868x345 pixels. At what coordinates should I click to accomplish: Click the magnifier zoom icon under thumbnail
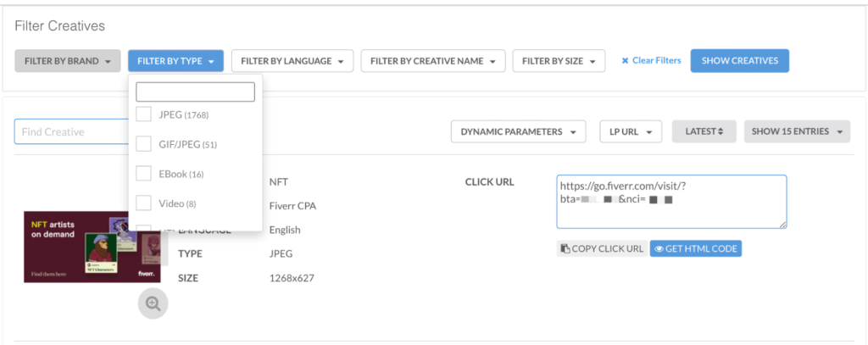click(x=153, y=303)
